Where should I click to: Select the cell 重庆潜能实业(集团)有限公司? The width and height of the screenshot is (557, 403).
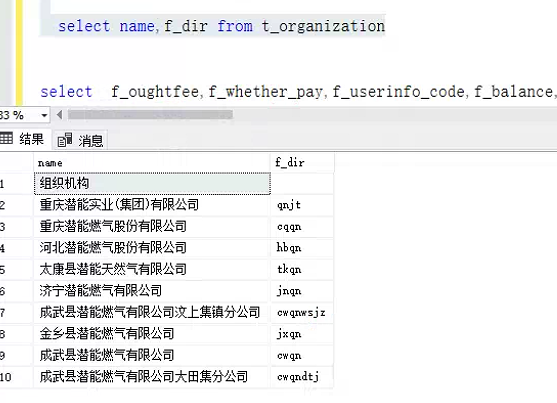pos(152,205)
